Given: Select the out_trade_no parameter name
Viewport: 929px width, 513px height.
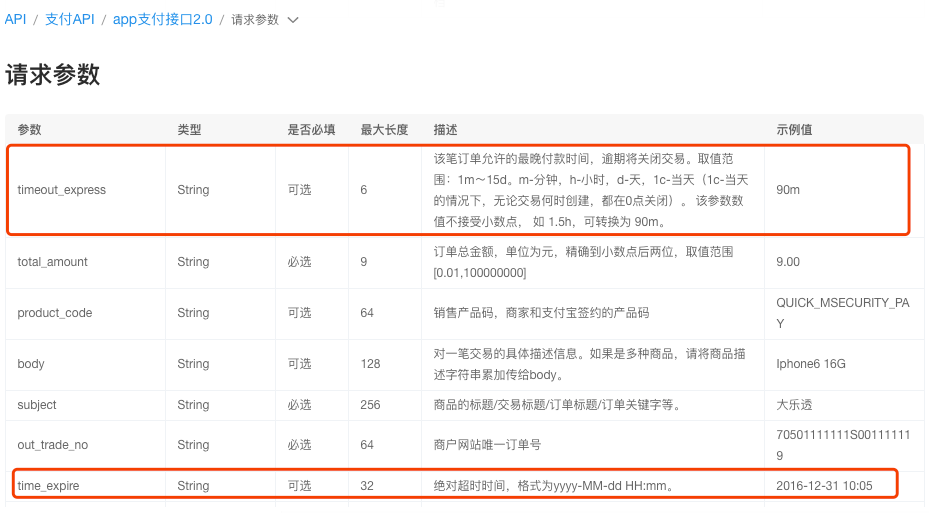Looking at the screenshot, I should point(53,445).
